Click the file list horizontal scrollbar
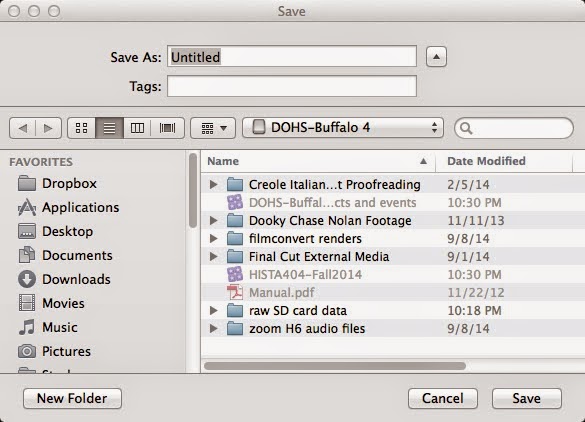The image size is (585, 422). [x=335, y=366]
